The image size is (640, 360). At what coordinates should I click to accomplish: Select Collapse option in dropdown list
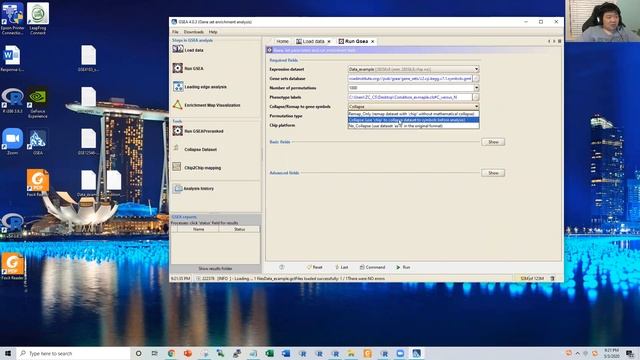click(413, 120)
